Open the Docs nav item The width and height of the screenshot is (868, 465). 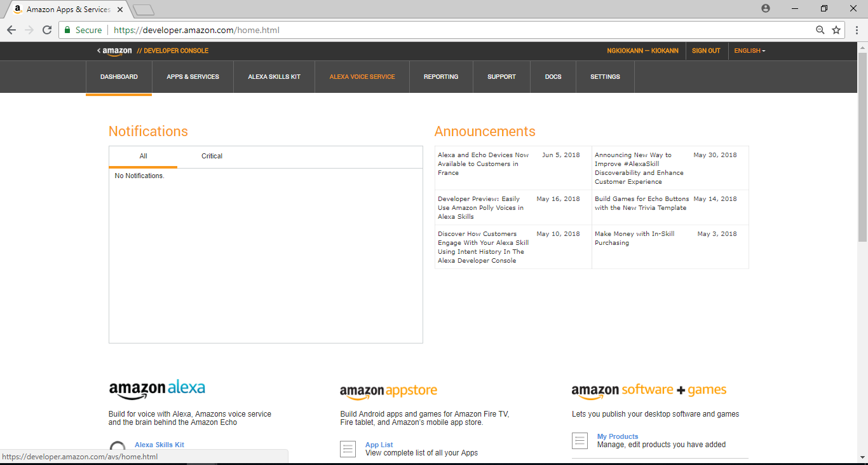(x=553, y=77)
